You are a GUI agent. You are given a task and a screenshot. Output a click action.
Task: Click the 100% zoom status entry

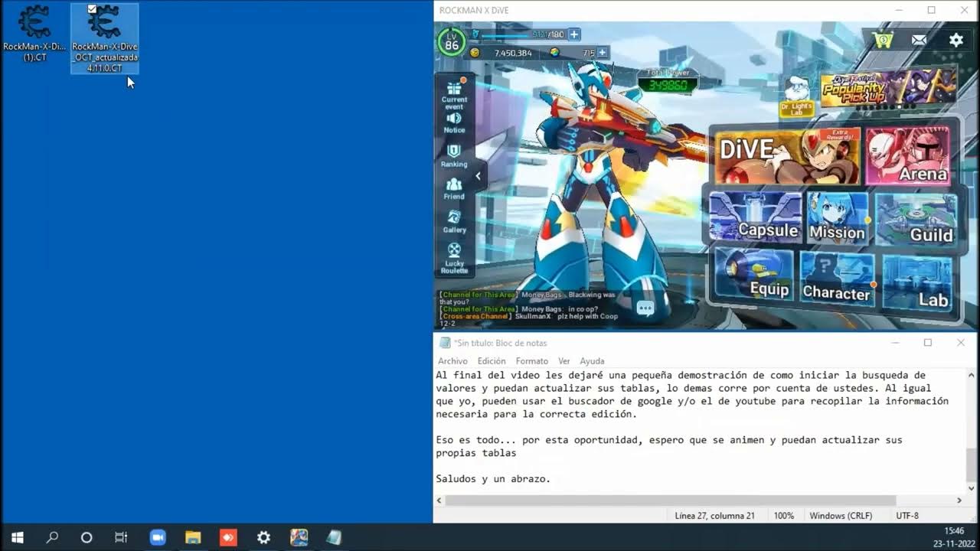783,516
